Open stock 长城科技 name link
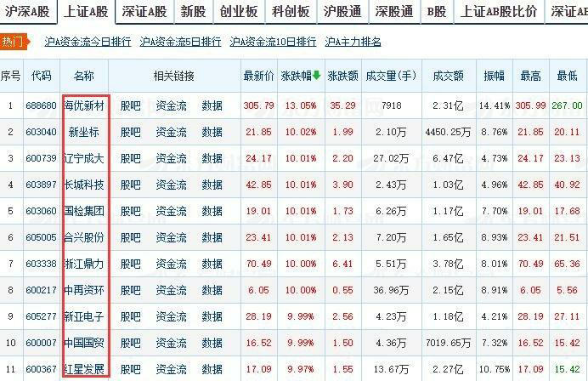Image resolution: width=588 pixels, height=381 pixels. pos(84,185)
